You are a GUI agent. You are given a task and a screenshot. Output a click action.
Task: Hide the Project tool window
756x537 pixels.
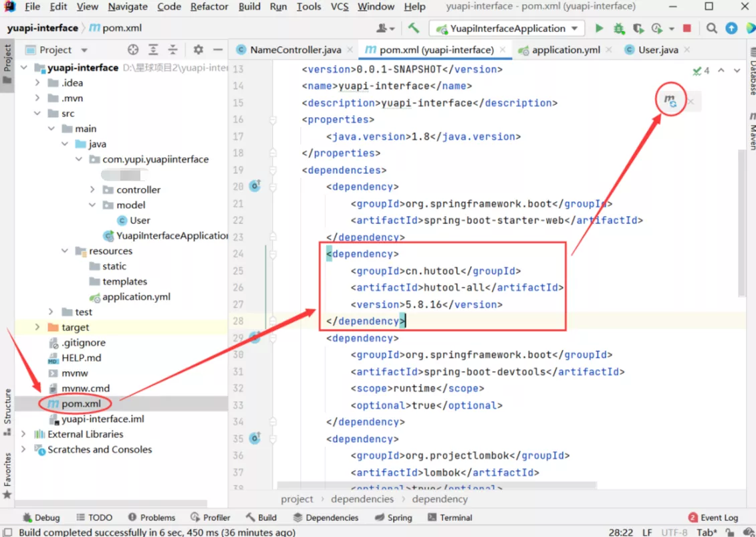(x=218, y=49)
